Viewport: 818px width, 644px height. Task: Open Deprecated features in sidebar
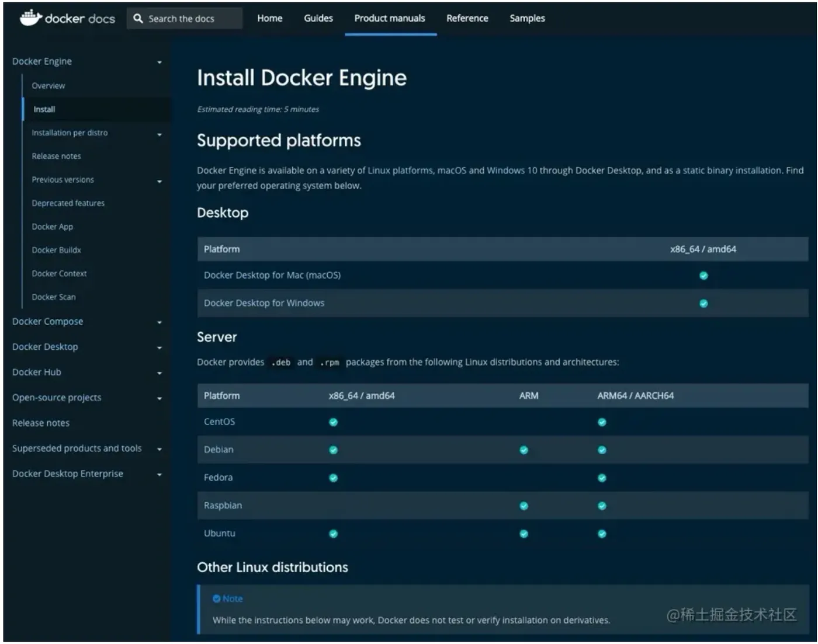tap(68, 203)
